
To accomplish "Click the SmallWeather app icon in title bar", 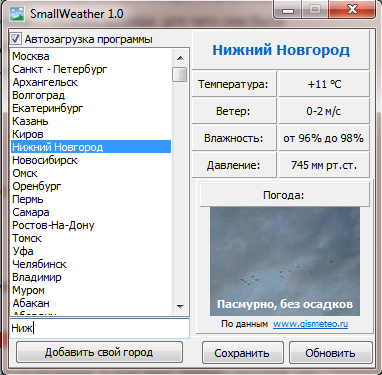I will [17, 14].
